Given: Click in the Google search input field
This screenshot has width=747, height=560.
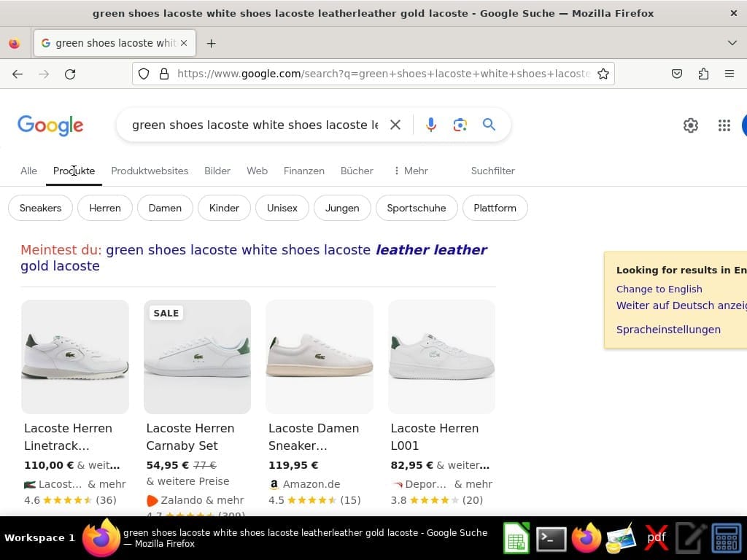Looking at the screenshot, I should point(255,125).
